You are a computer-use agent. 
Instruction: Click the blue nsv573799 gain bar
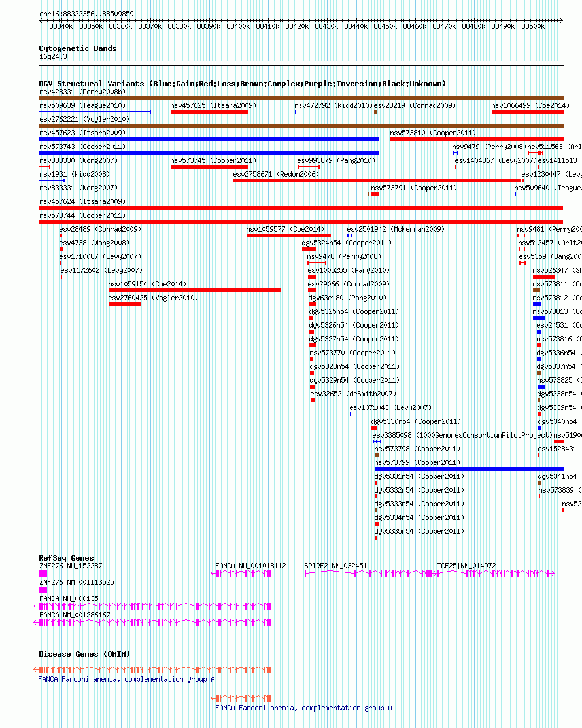click(469, 469)
